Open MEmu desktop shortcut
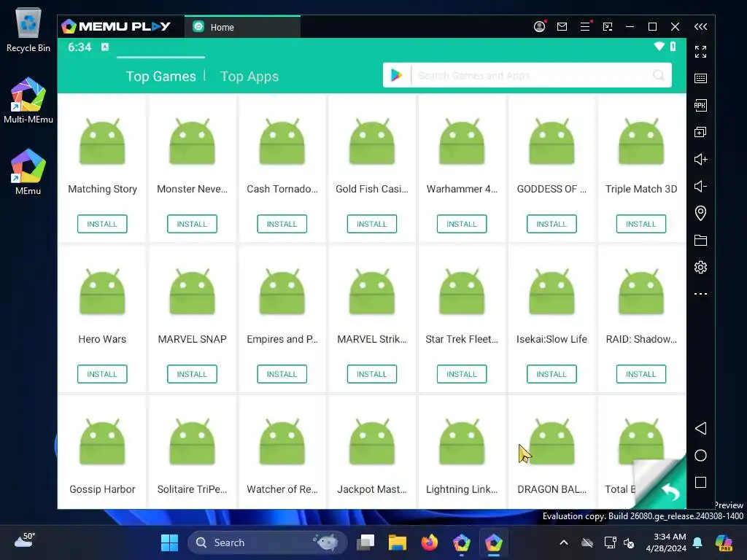 (28, 171)
